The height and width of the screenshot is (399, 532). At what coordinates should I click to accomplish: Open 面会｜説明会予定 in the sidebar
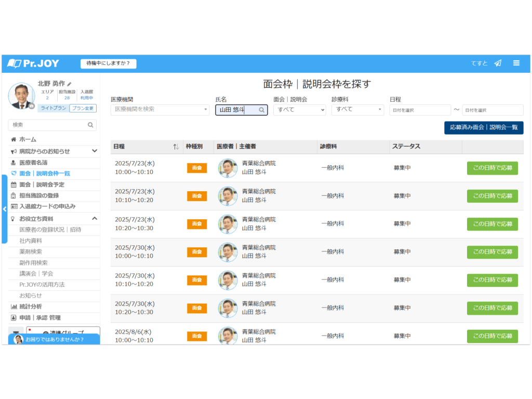[42, 184]
